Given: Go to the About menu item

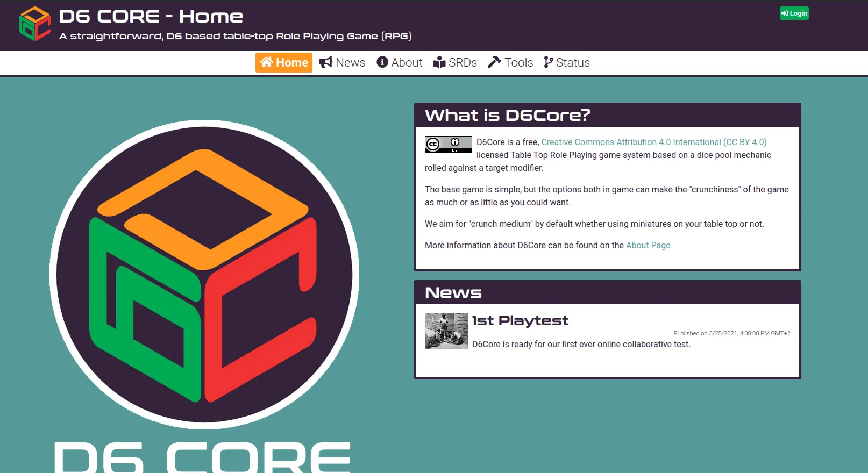Looking at the screenshot, I should 407,63.
